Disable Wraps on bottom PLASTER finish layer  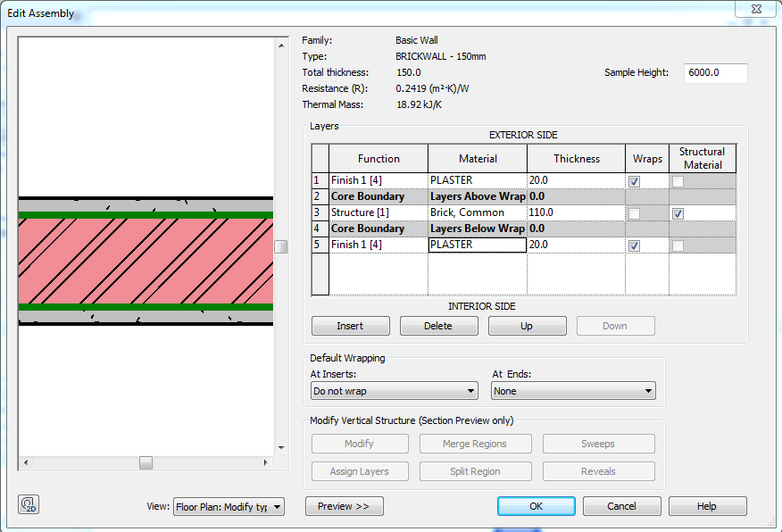(x=634, y=245)
